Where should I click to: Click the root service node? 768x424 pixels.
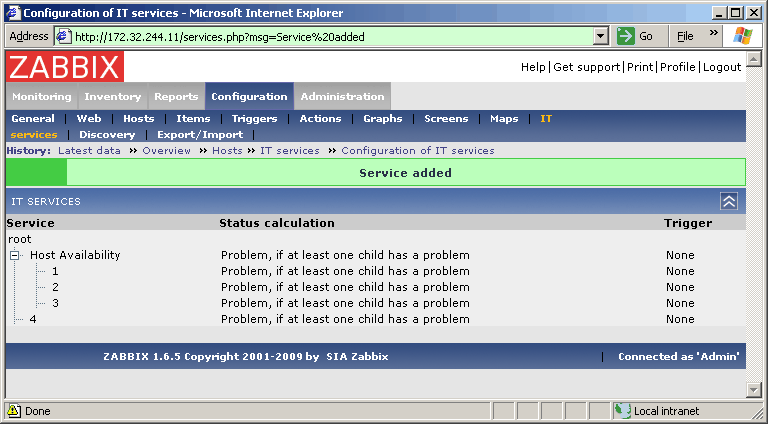(20, 239)
